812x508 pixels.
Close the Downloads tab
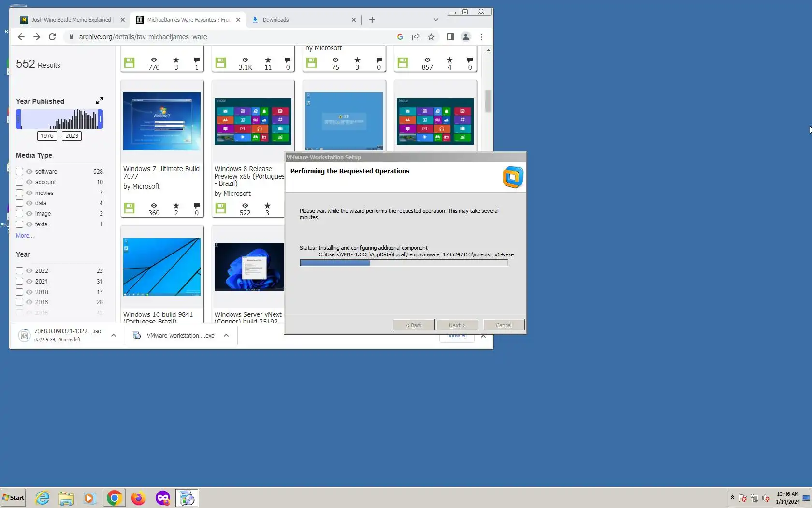[354, 20]
